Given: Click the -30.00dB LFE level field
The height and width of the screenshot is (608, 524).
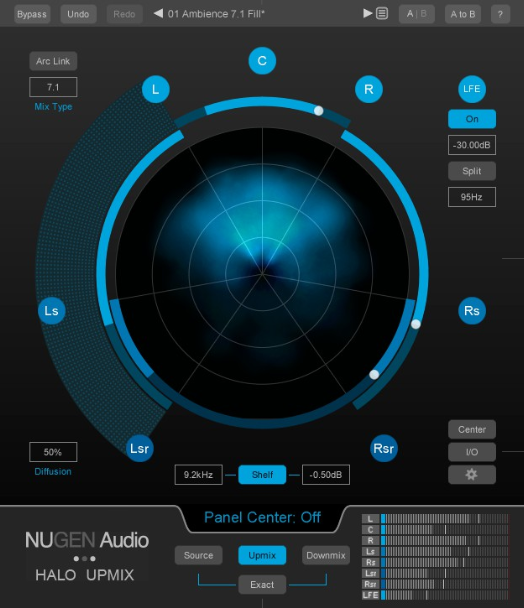Looking at the screenshot, I should 472,145.
